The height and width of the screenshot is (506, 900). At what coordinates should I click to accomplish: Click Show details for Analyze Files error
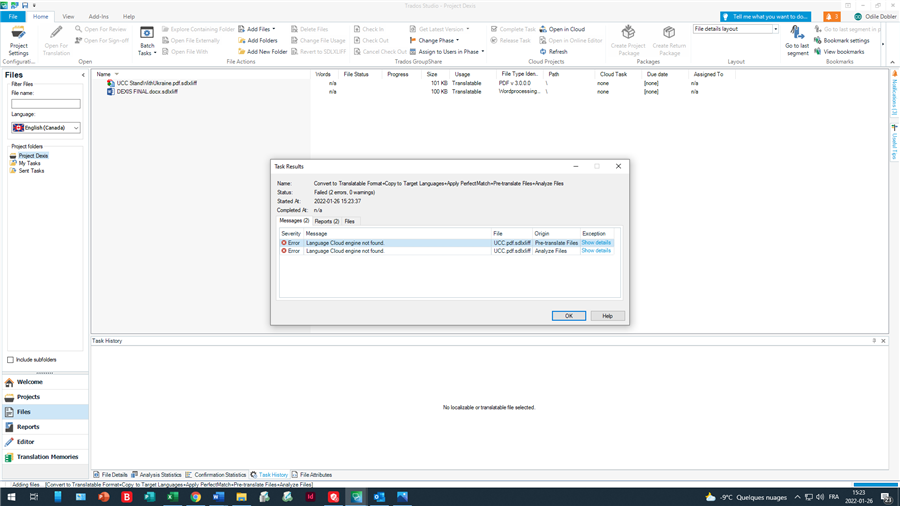tap(596, 251)
